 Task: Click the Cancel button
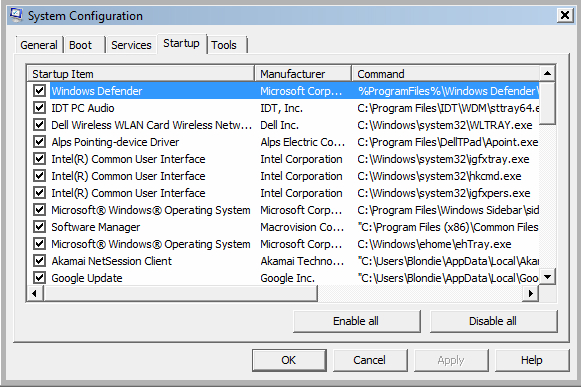point(370,360)
